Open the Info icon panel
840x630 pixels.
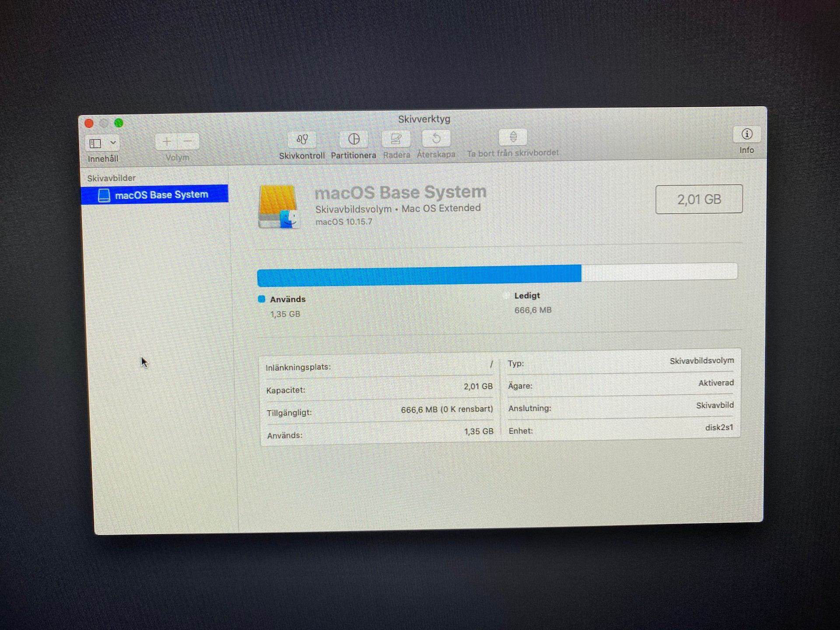[x=747, y=134]
